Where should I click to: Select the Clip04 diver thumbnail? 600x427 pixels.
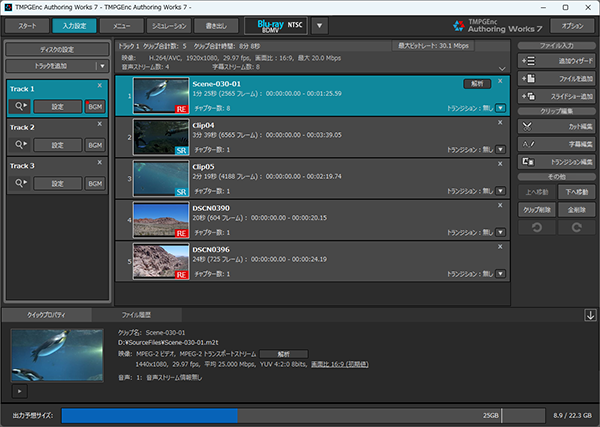pos(161,137)
